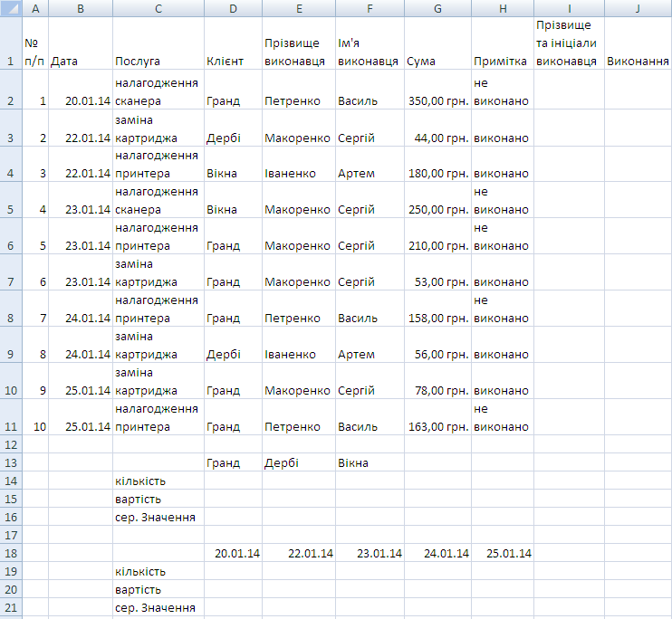Click 'вартість' label in row 20
Viewport: 672px width, 619px height.
[158, 589]
